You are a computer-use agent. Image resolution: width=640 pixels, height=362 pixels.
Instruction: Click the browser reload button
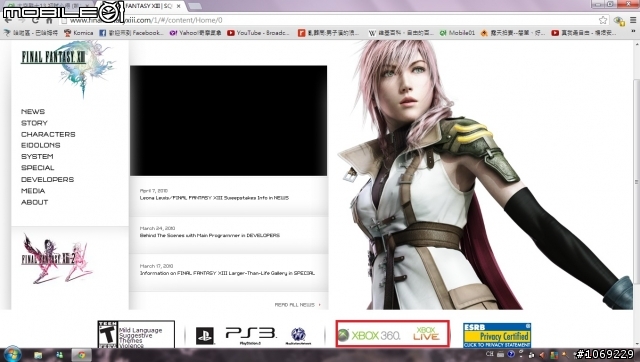point(36,20)
